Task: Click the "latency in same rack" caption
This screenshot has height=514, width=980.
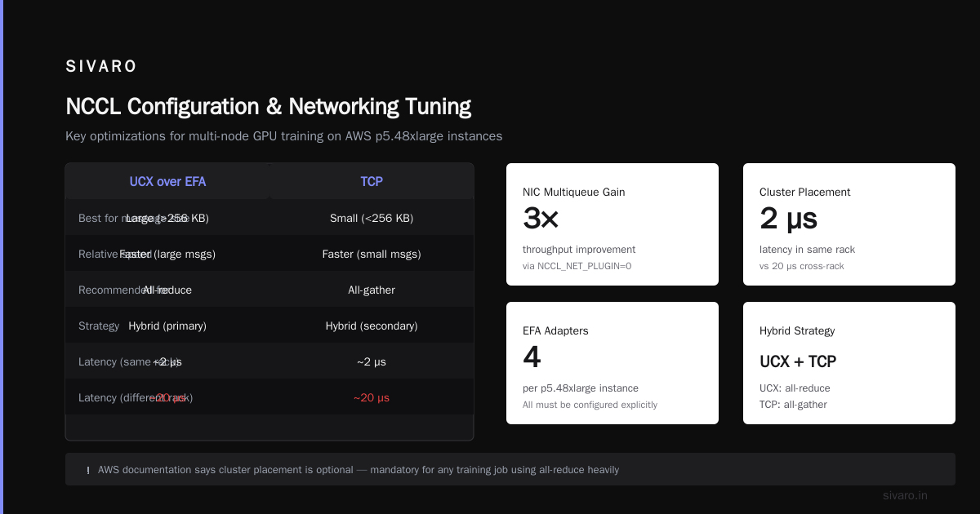Action: pyautogui.click(x=808, y=250)
